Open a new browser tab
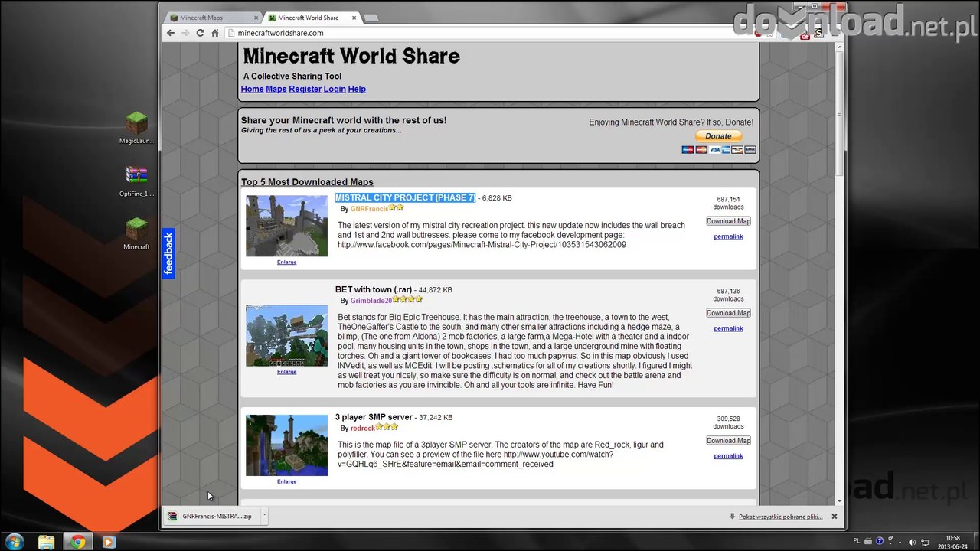 coord(371,18)
